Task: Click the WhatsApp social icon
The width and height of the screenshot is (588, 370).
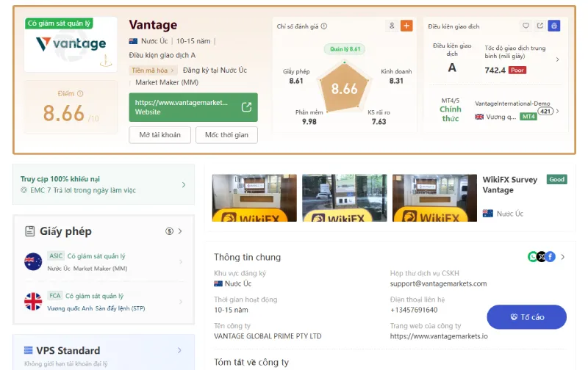Action: point(532,256)
